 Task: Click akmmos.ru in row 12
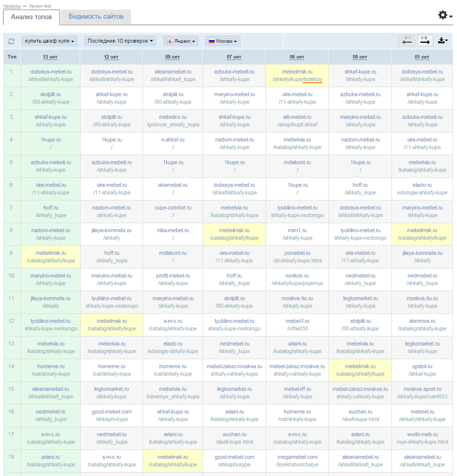click(x=422, y=321)
